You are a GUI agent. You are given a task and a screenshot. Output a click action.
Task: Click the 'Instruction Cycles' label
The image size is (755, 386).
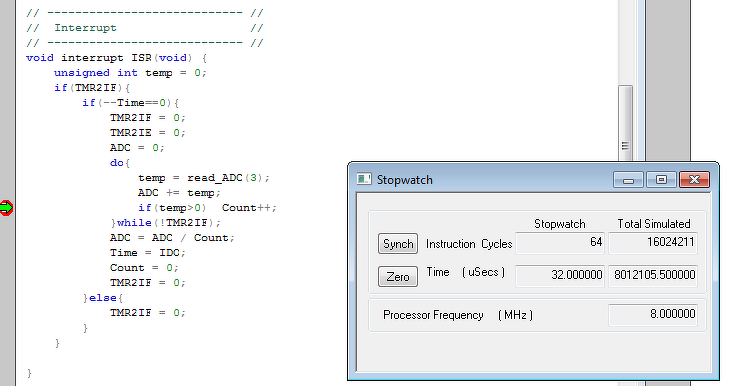(469, 244)
